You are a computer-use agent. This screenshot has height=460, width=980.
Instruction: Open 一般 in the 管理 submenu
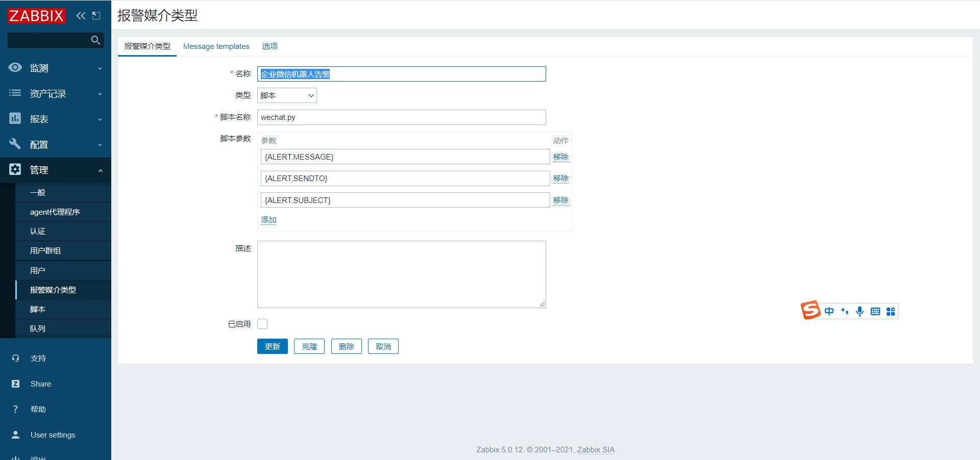tap(63, 192)
